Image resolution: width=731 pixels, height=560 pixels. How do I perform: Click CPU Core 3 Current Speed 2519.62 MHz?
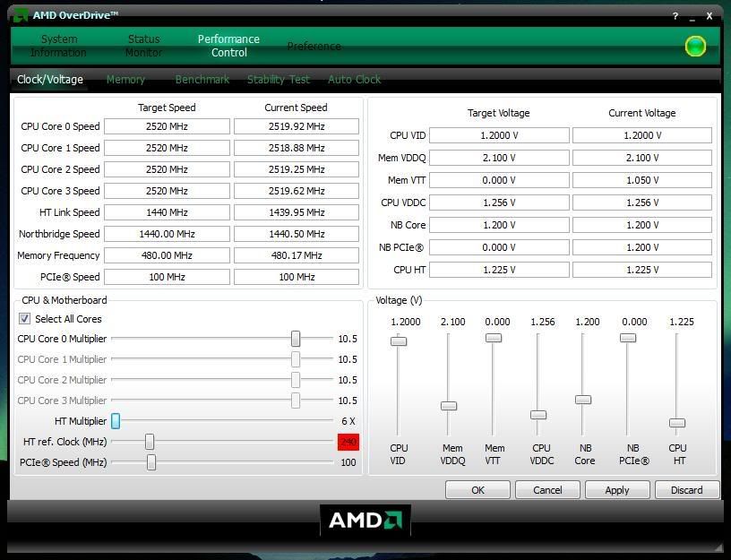pyautogui.click(x=297, y=191)
